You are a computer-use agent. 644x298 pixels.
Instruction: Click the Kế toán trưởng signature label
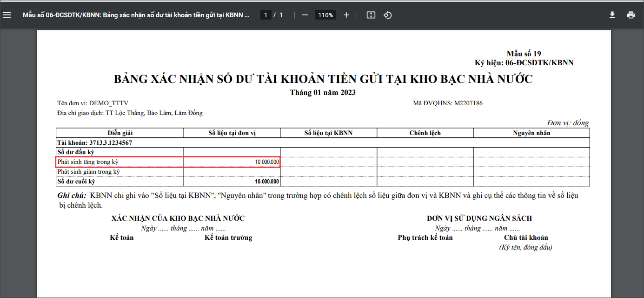point(228,237)
